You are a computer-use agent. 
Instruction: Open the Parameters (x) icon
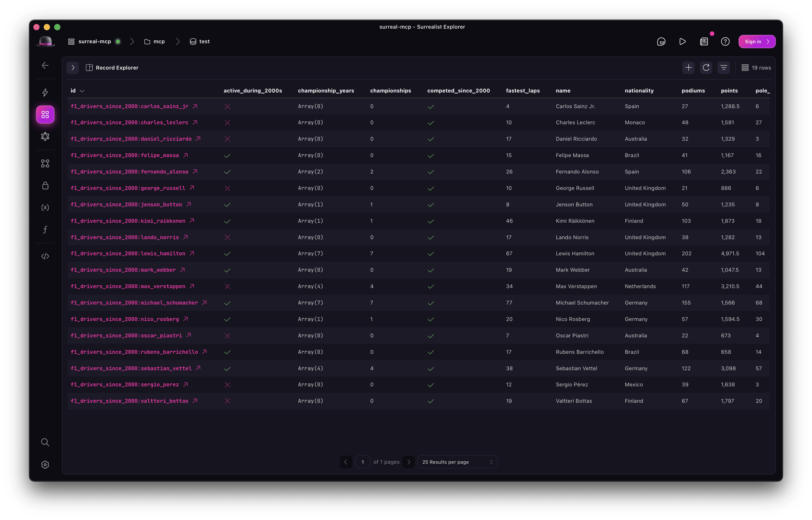pyautogui.click(x=45, y=208)
